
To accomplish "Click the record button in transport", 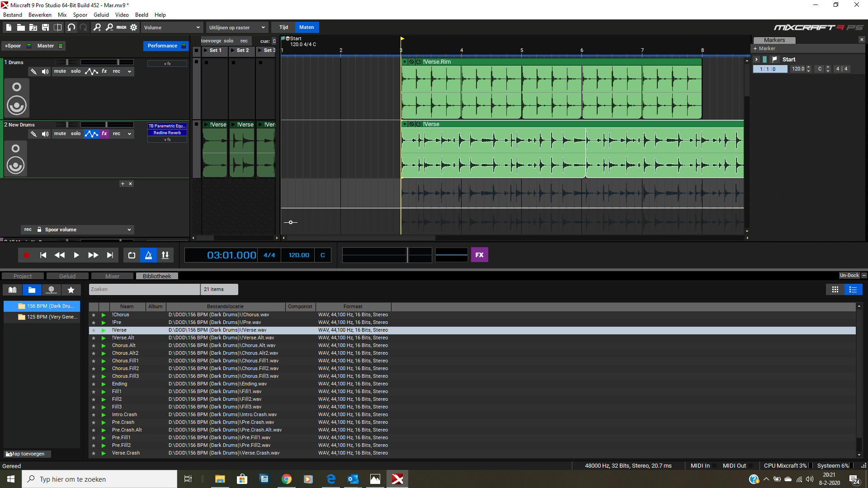I will [x=26, y=255].
